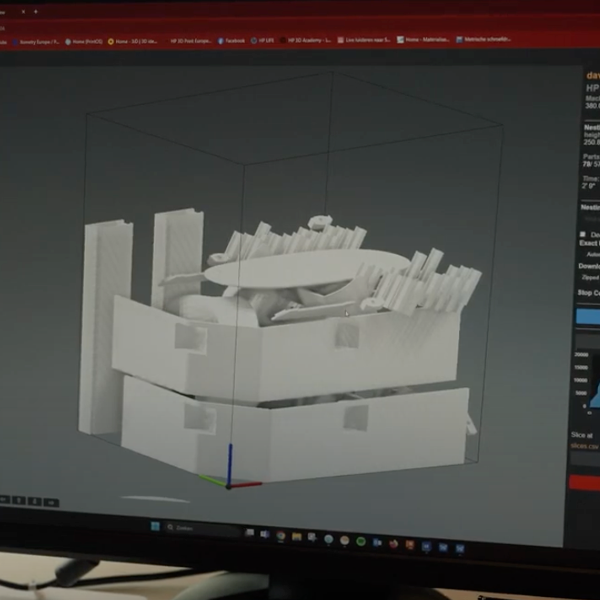
Task: Open the slices.csv link
Action: coord(584,446)
